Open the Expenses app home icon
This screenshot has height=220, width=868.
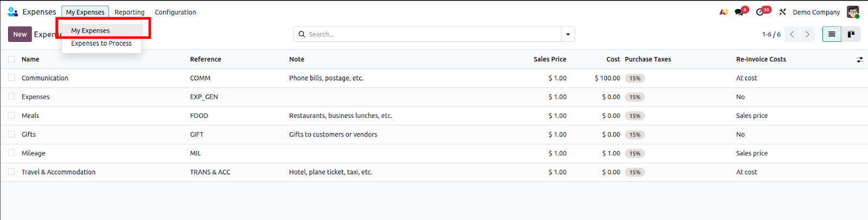coord(12,12)
